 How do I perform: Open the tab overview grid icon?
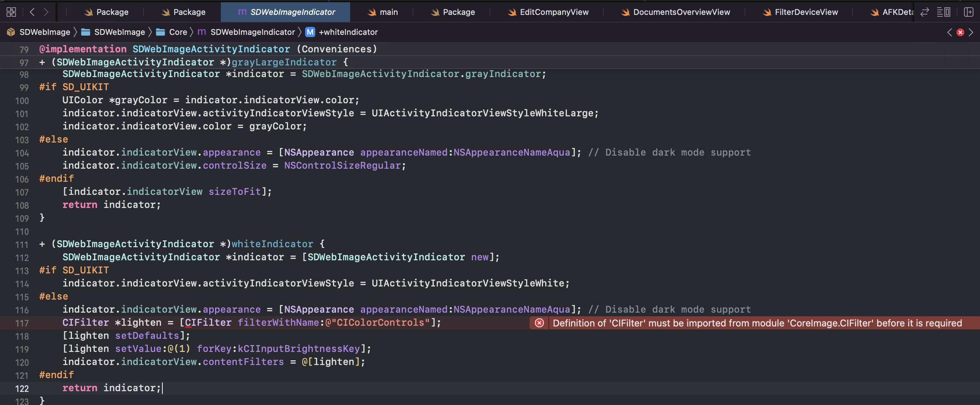pyautogui.click(x=11, y=12)
